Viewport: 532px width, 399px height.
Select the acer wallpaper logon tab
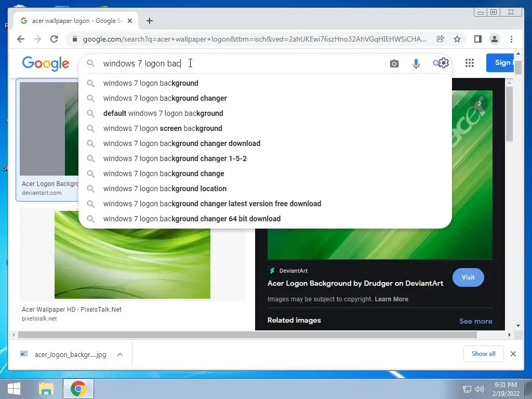click(76, 21)
